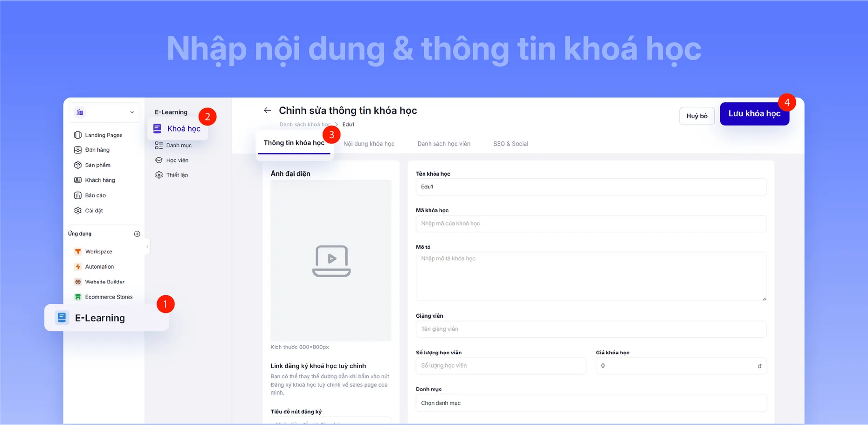Viewport: 868px width, 425px height.
Task: Click the video placeholder in Ảnh đại diện
Action: pos(331,261)
